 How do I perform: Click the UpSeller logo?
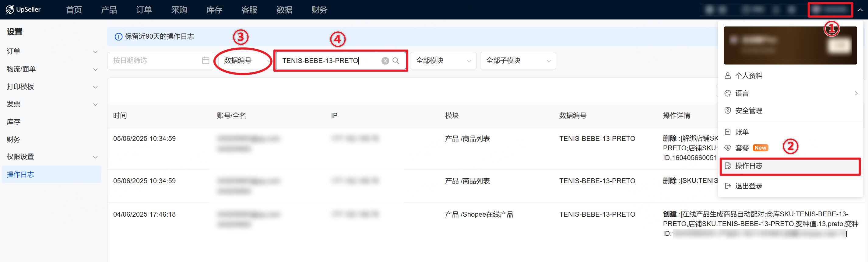click(23, 9)
